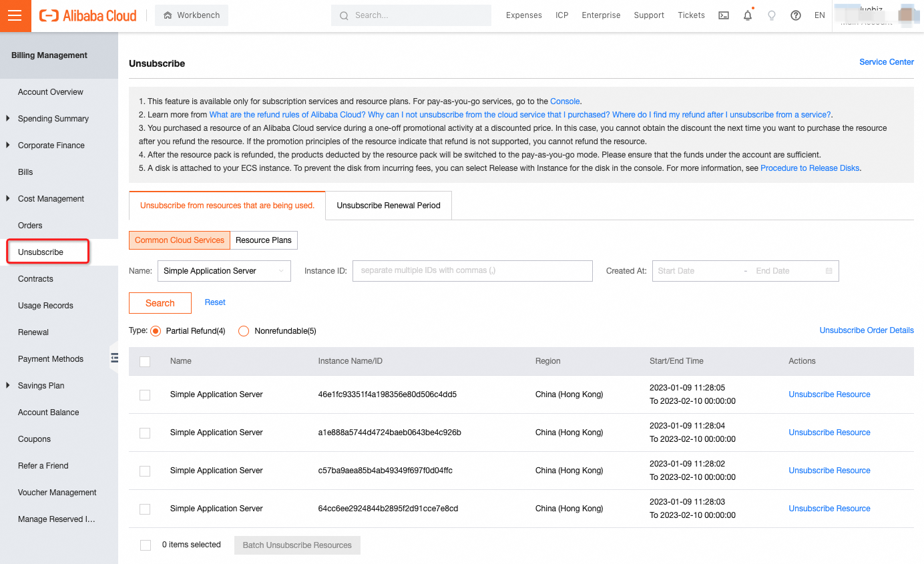Open Procedure to Release Disks link
924x564 pixels.
click(810, 168)
